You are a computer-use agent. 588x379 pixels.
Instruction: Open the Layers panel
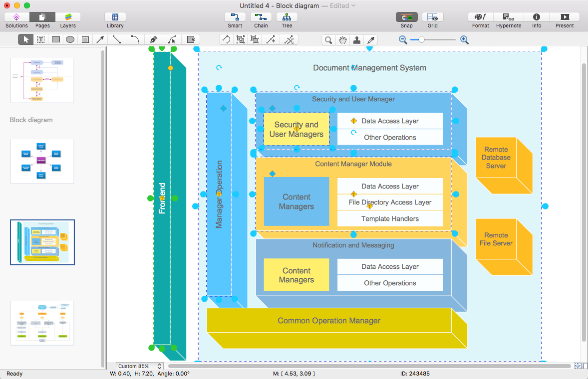pyautogui.click(x=68, y=17)
